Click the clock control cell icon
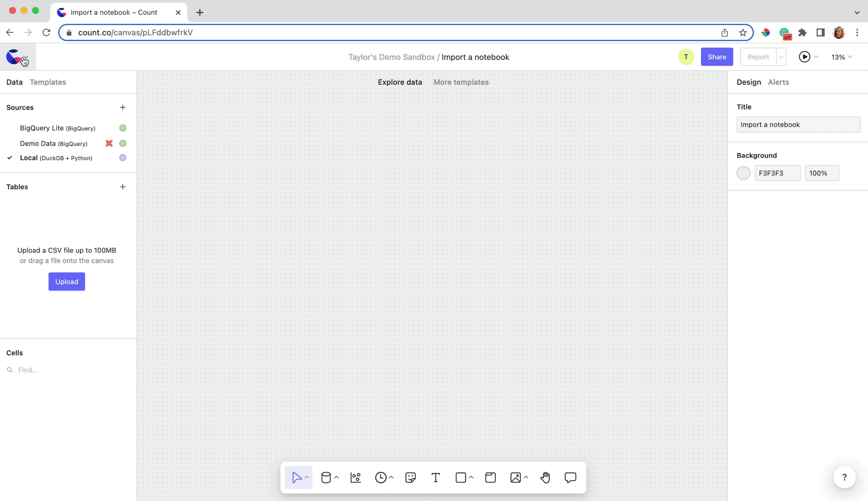The width and height of the screenshot is (868, 501). (381, 477)
